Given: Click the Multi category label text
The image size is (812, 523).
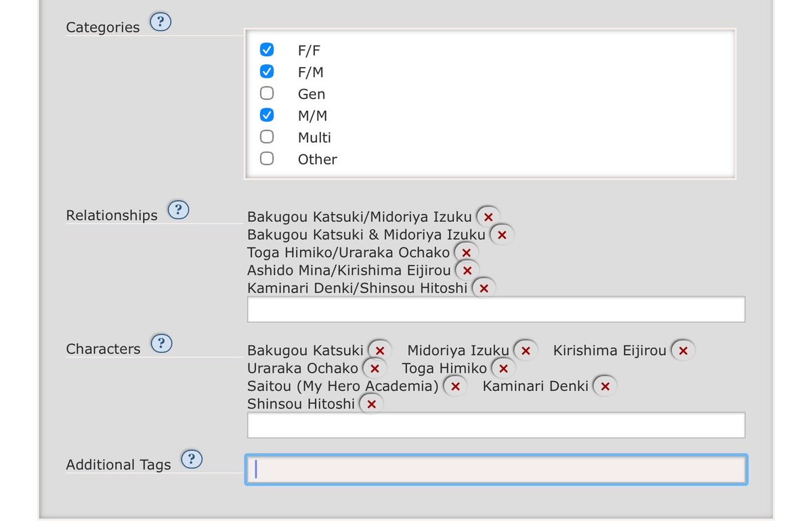Looking at the screenshot, I should (x=314, y=137).
